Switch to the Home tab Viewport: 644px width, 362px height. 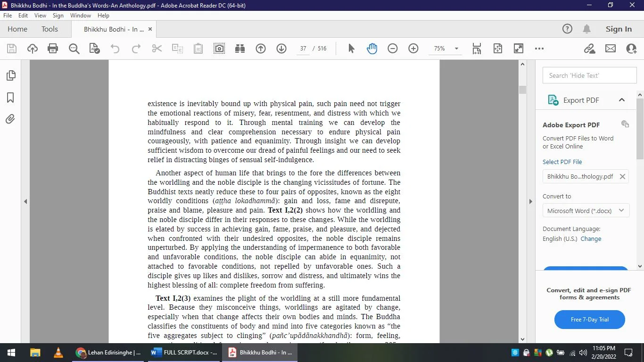pyautogui.click(x=17, y=29)
